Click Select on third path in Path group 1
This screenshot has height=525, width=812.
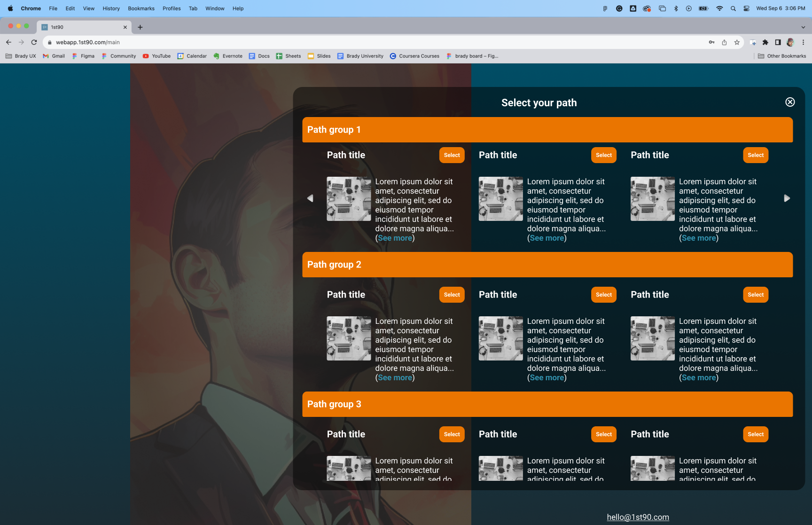tap(756, 155)
